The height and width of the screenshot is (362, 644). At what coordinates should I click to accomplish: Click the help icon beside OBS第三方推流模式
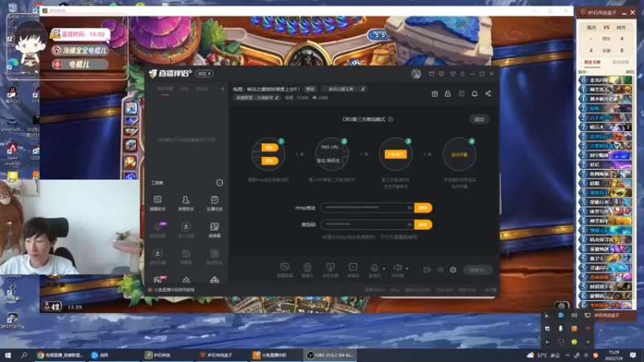(390, 119)
